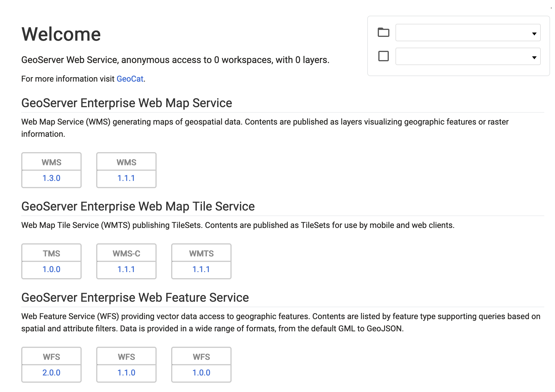This screenshot has width=555, height=392.
Task: Open WMS 1.1.1 capabilities link
Action: [x=126, y=178]
